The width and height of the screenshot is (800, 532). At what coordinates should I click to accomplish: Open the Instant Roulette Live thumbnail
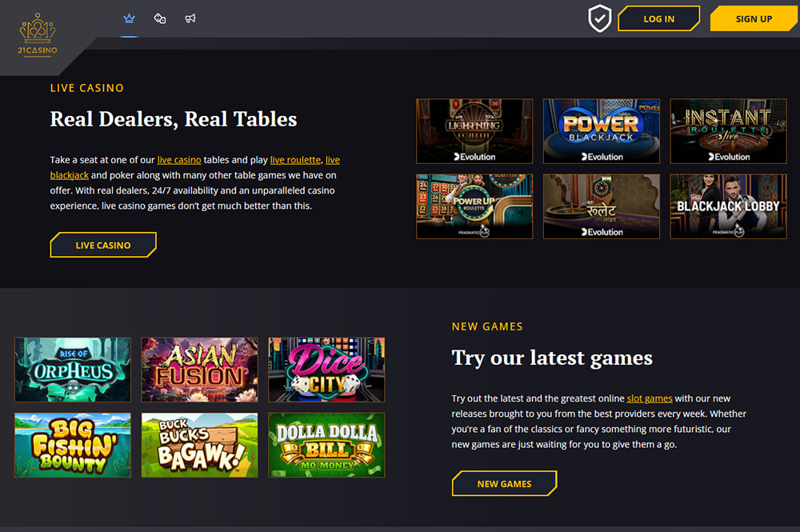728,131
